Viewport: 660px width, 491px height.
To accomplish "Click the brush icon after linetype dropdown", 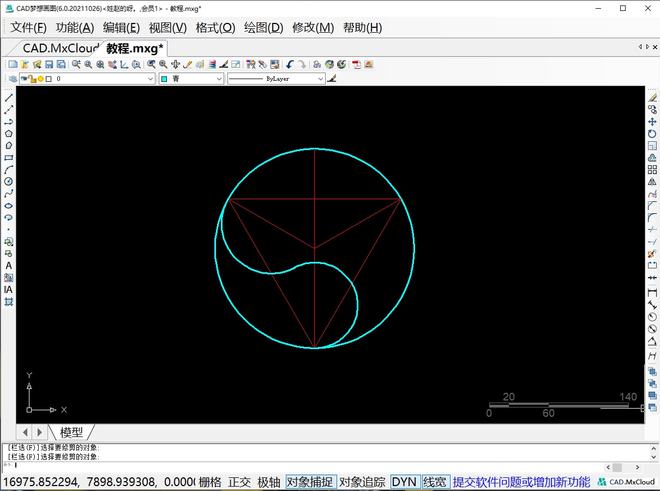I will click(x=332, y=78).
